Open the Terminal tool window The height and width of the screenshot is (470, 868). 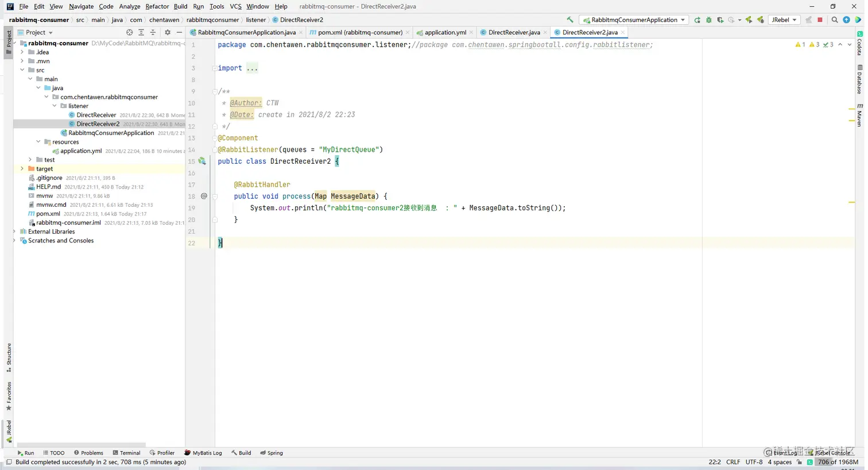tap(126, 453)
